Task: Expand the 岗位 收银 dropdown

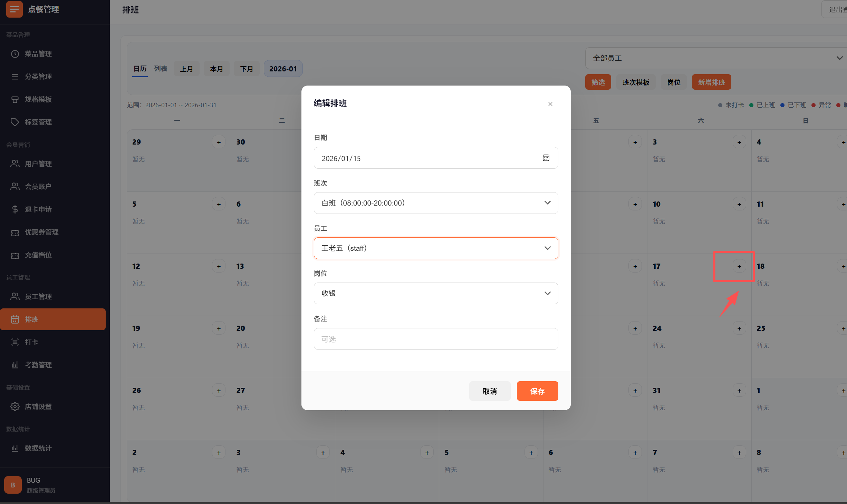Action: [x=436, y=293]
